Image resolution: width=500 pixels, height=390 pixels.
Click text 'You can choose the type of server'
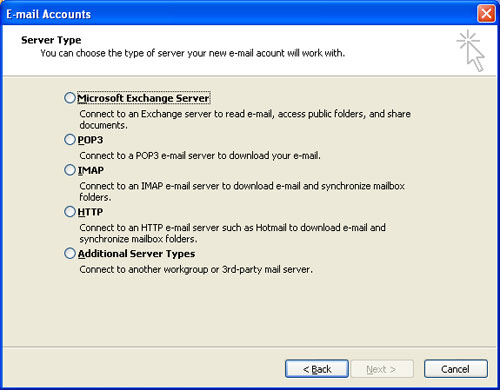tap(113, 53)
